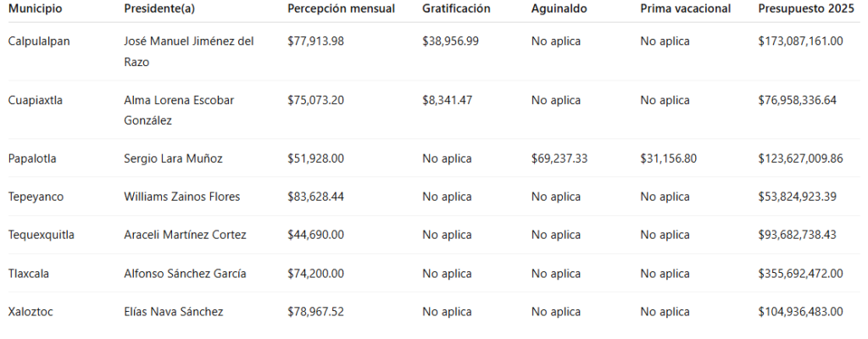The height and width of the screenshot is (339, 868).
Task: Select the Aguinaldo column header
Action: pos(559,8)
